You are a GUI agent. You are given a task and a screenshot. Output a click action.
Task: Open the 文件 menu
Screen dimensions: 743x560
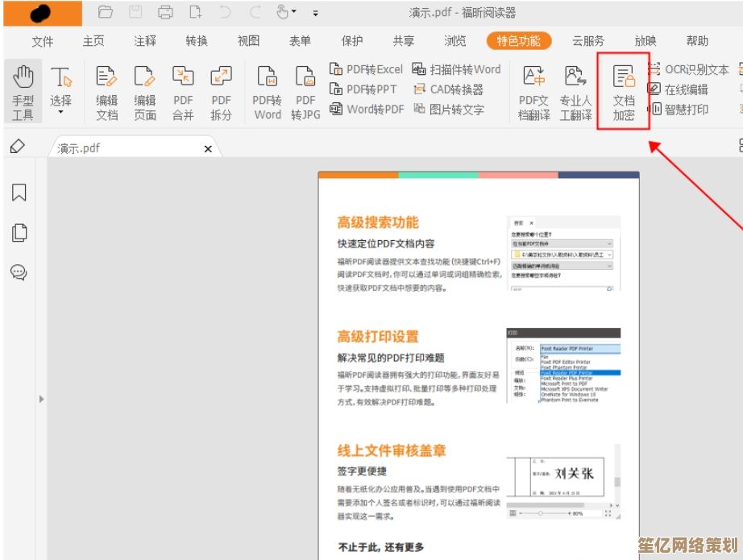[x=42, y=41]
